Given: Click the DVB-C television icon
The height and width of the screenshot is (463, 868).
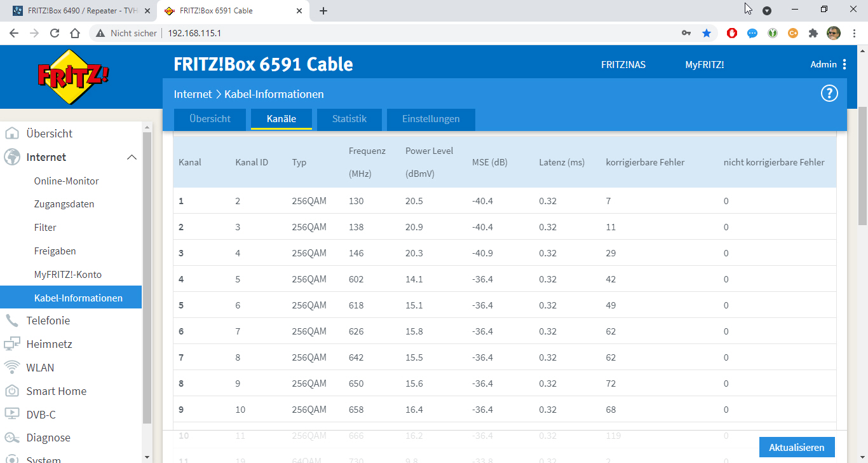Looking at the screenshot, I should click(12, 415).
